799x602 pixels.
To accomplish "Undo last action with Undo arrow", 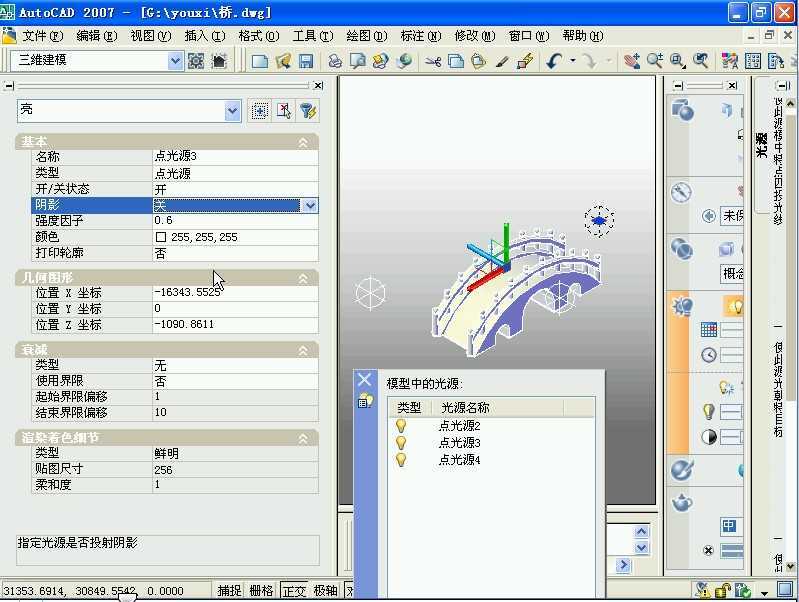I will (554, 61).
